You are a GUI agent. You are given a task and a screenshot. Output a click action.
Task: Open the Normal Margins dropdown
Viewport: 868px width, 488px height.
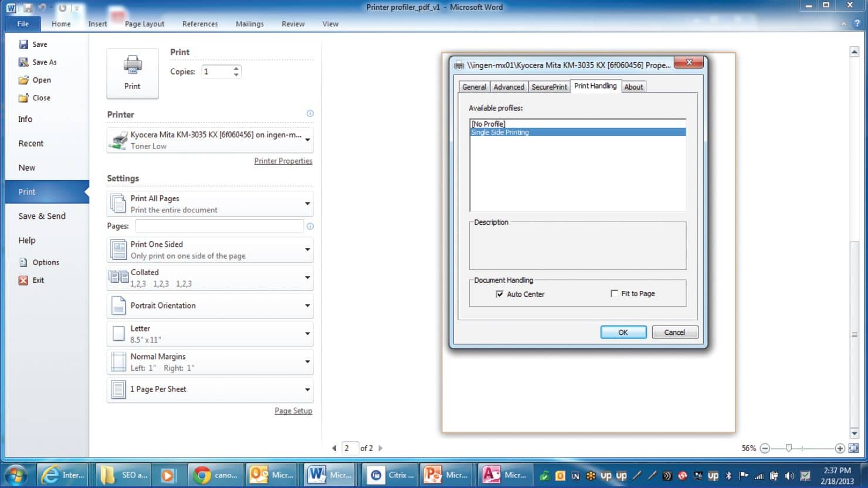(x=210, y=362)
